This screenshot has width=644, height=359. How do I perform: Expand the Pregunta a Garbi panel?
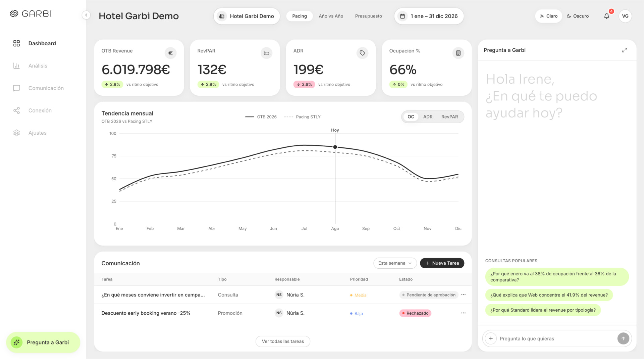click(x=625, y=50)
